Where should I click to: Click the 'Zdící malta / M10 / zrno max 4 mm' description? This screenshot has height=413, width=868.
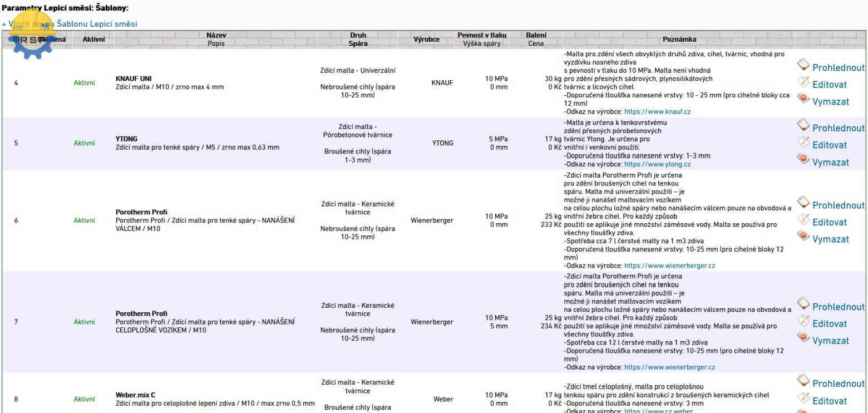[170, 87]
